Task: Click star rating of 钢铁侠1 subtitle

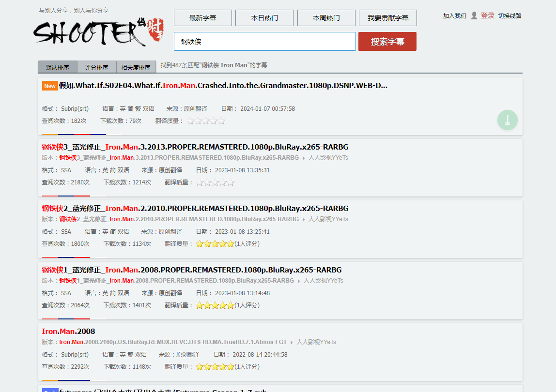Action: [x=215, y=305]
